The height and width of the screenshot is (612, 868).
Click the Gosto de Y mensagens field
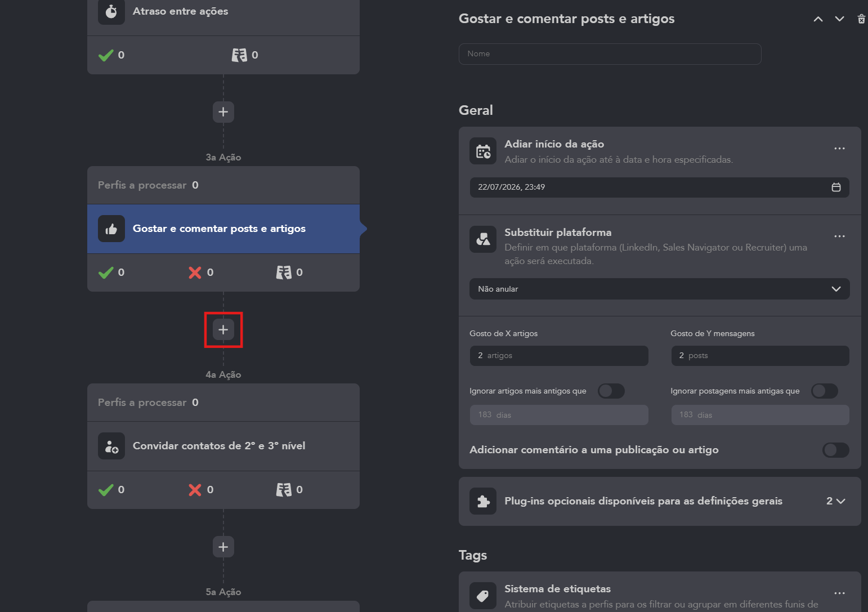click(760, 356)
